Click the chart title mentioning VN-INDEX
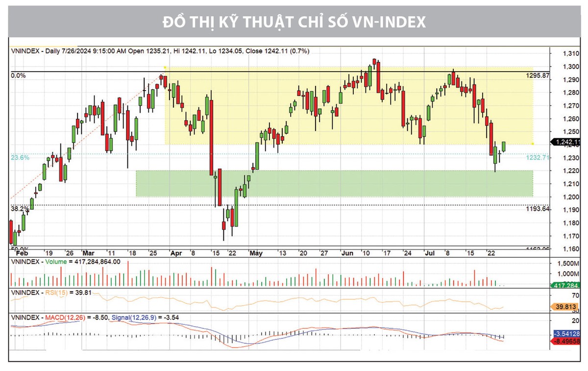This screenshot has height=371, width=588. coord(294,23)
